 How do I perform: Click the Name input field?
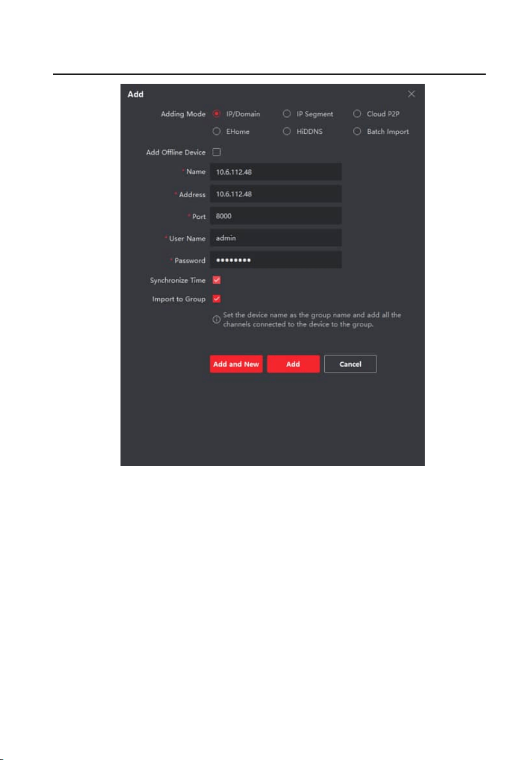click(276, 172)
